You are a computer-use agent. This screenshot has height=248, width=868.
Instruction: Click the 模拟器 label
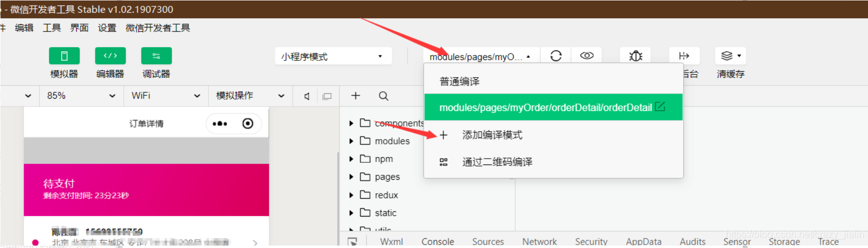[x=64, y=74]
